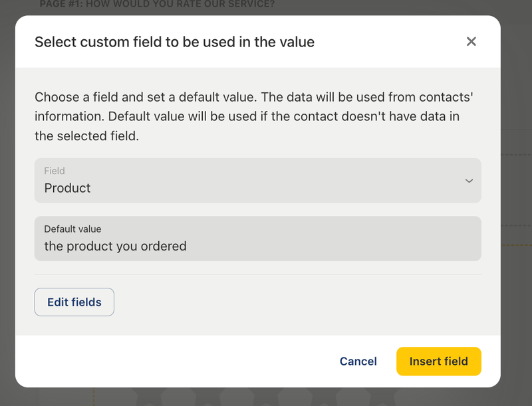The height and width of the screenshot is (406, 532).
Task: Expand the Product field selector
Action: coord(258,180)
